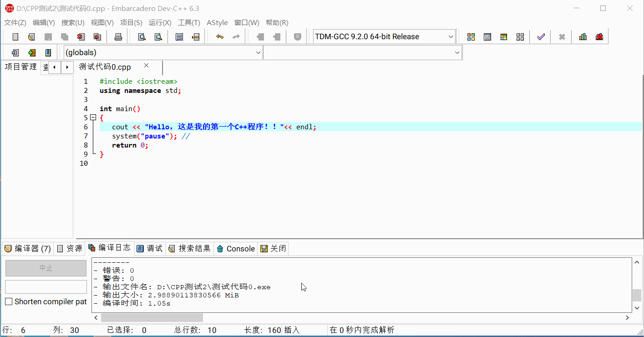
Task: Click the Undo arrow icon
Action: [220, 37]
